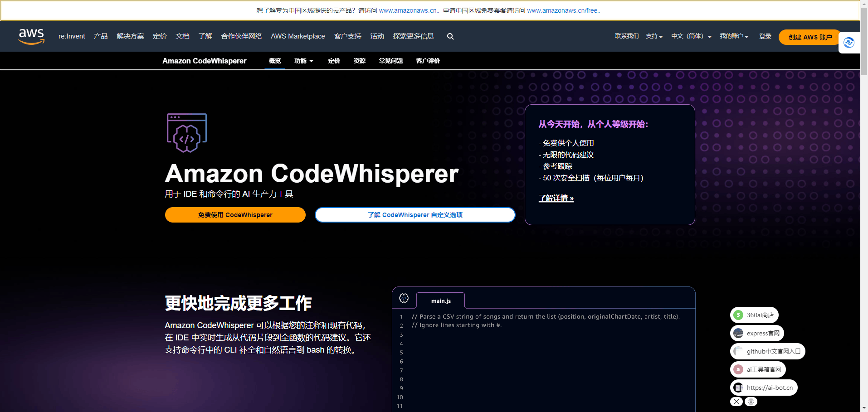Screen dimensions: 868x412
Task: Open AWS Marketplace from the menu
Action: coord(297,36)
